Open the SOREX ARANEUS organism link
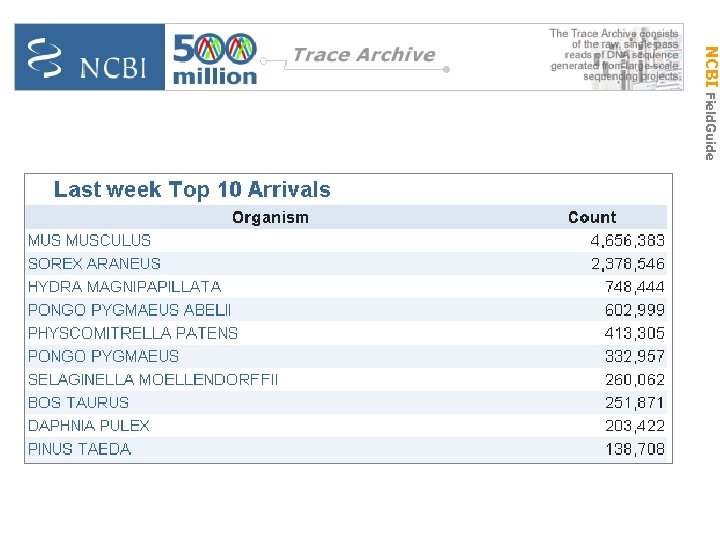The height and width of the screenshot is (540, 720). [x=94, y=264]
